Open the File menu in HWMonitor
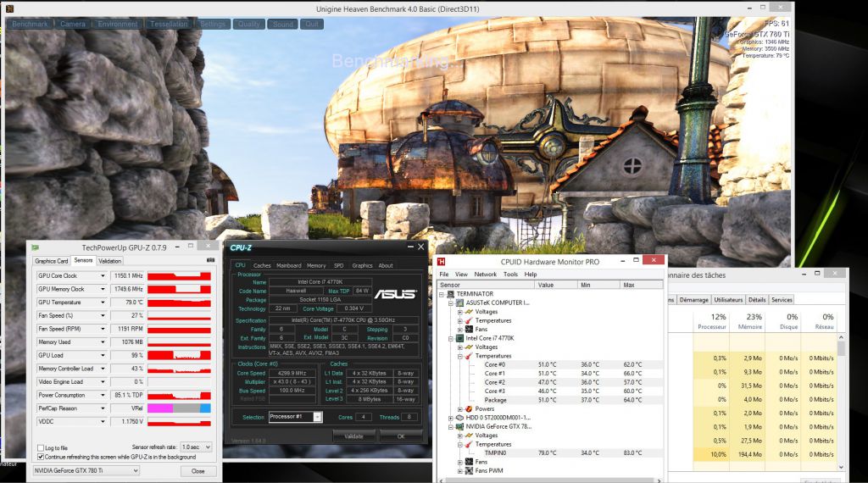Viewport: 868px width, 483px height. click(444, 274)
